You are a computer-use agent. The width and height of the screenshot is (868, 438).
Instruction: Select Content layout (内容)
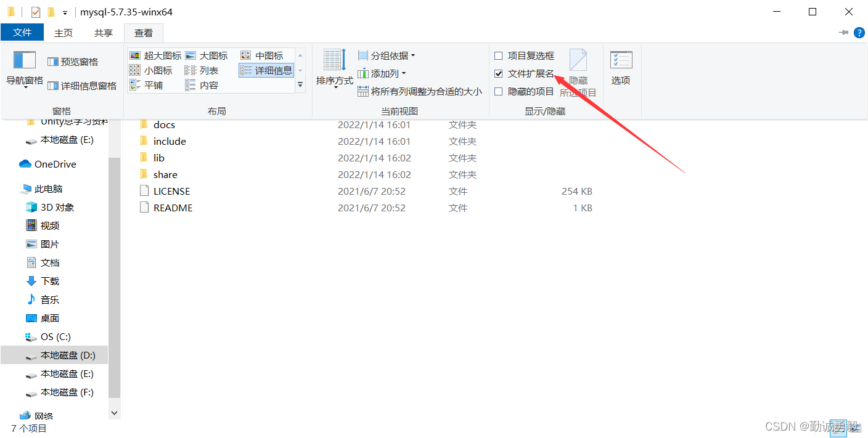[x=202, y=85]
